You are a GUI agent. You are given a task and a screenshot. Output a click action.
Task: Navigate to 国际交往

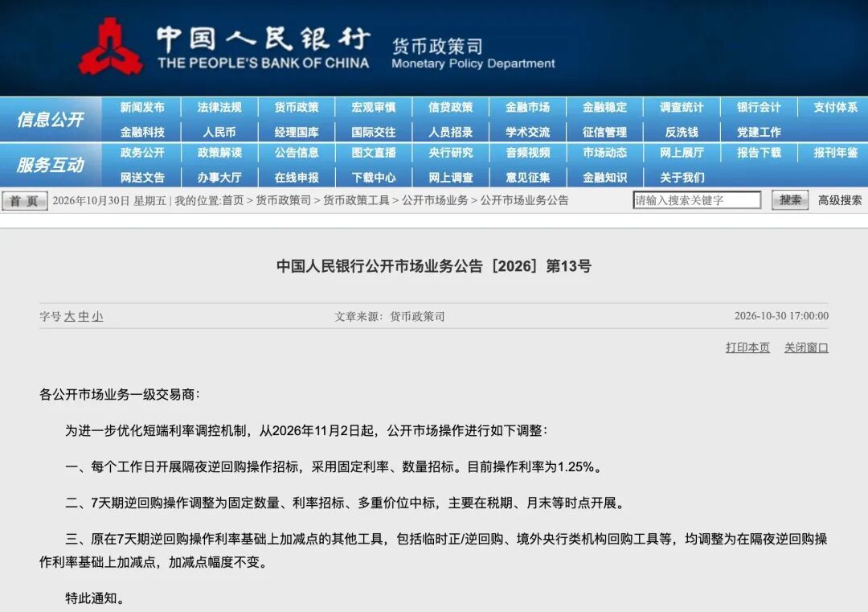coord(374,133)
